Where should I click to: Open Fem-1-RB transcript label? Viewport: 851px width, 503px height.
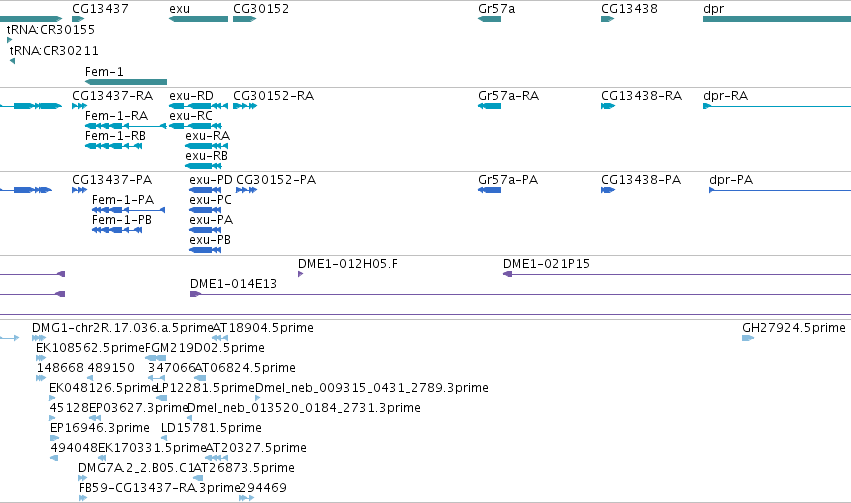coord(115,136)
